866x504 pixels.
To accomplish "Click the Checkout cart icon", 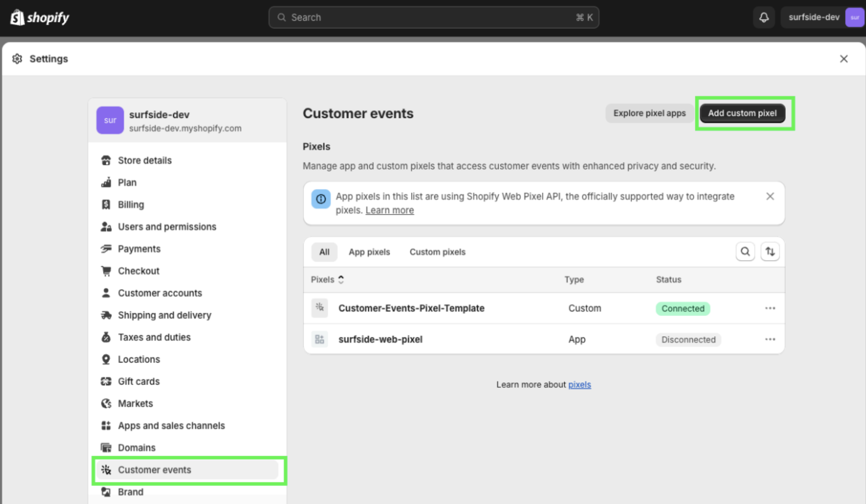I will tap(106, 271).
